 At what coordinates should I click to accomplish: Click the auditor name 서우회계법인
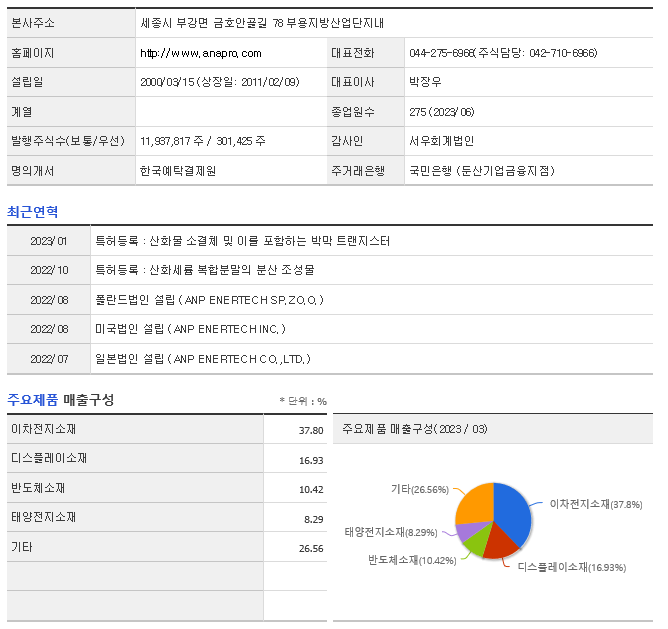point(441,141)
